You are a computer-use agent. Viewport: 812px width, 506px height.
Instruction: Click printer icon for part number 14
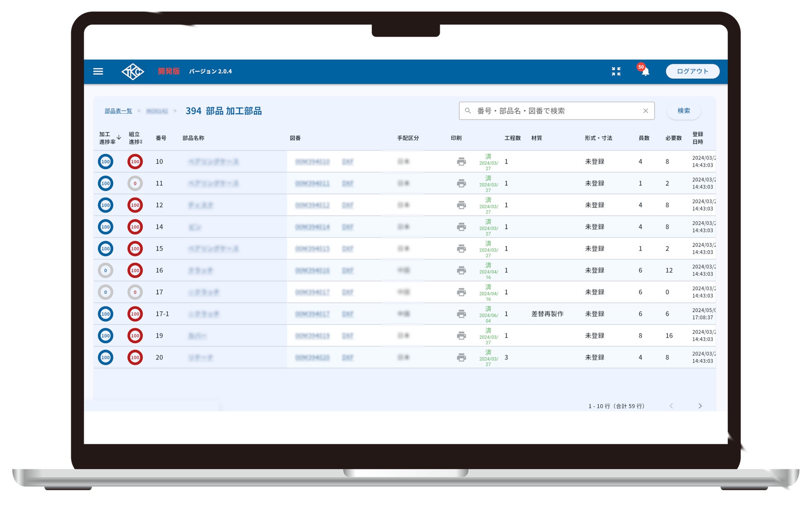click(461, 227)
